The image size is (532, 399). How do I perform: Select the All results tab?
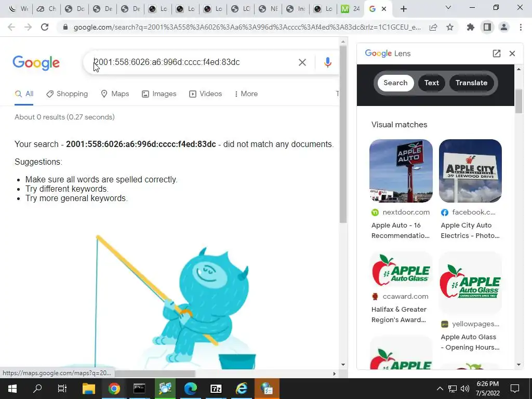tap(24, 94)
